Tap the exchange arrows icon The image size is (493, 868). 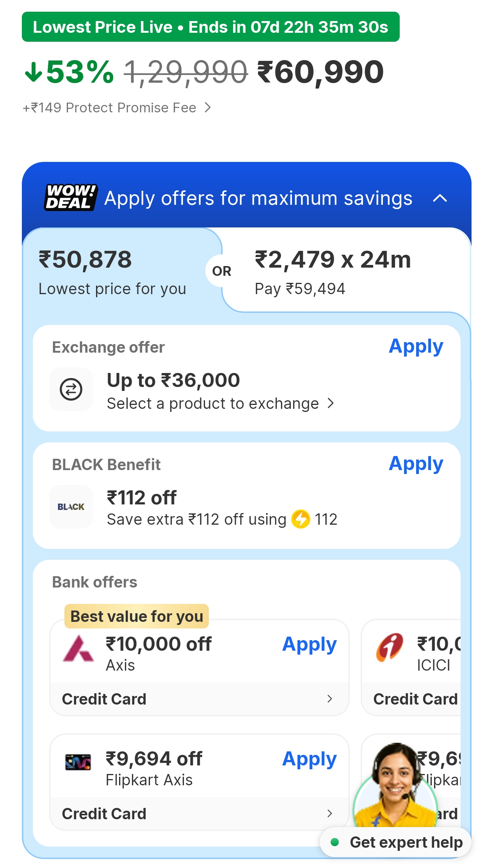point(71,389)
